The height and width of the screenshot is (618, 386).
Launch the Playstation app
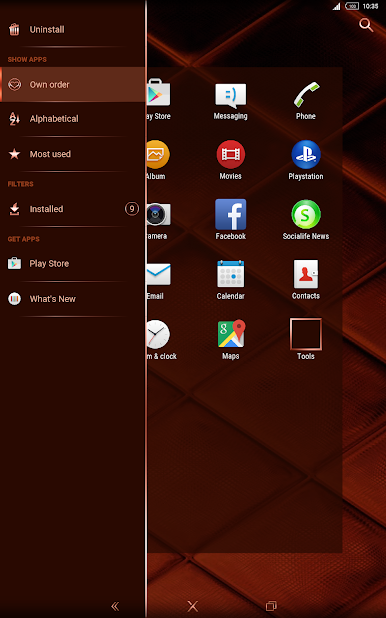pos(306,160)
